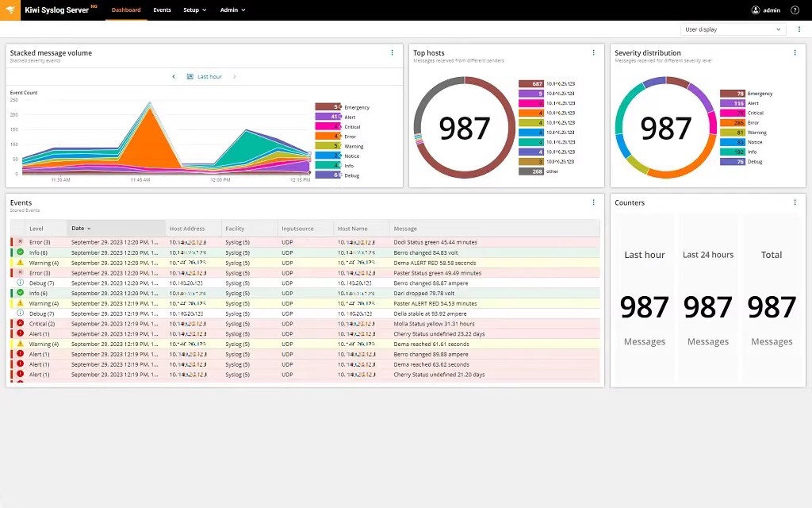Open the Counters panel three-dot menu
Viewport: 812px width, 508px height.
(x=795, y=202)
